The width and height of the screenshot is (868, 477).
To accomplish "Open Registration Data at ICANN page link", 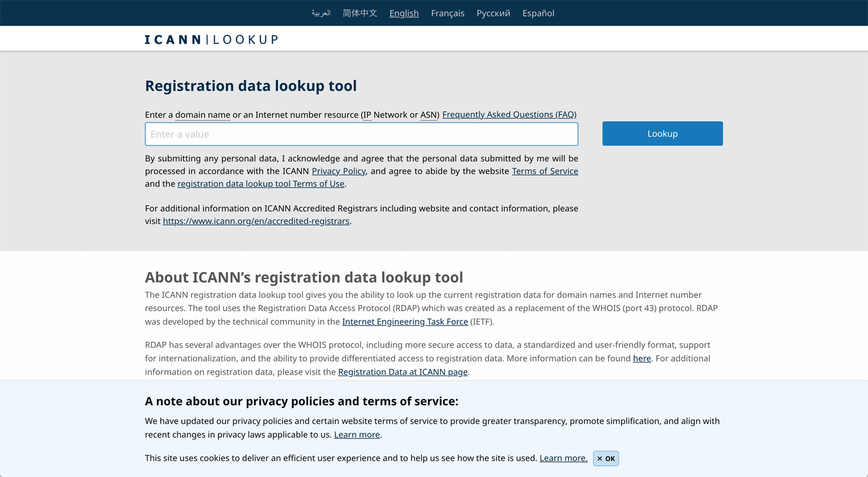I will tap(403, 372).
